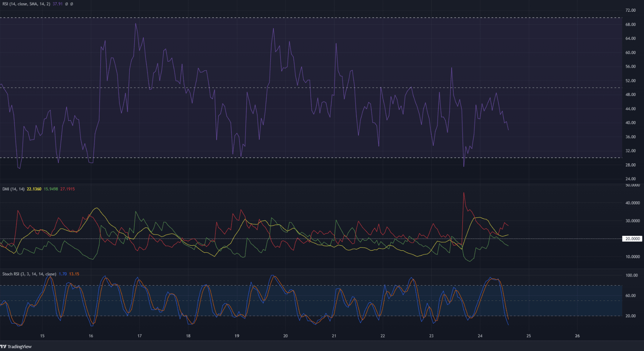Click the yellow ADX value 22.1360

pyautogui.click(x=34, y=189)
